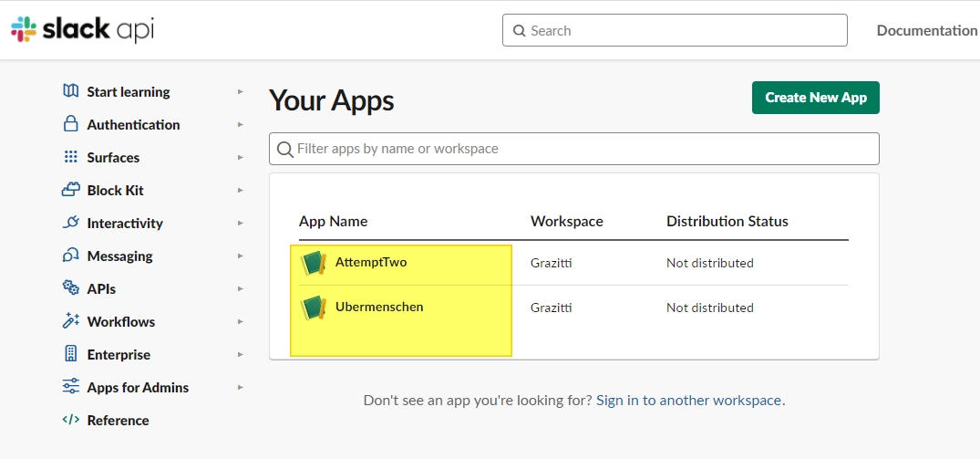Click the Surfaces grid icon
980x459 pixels.
tap(70, 157)
